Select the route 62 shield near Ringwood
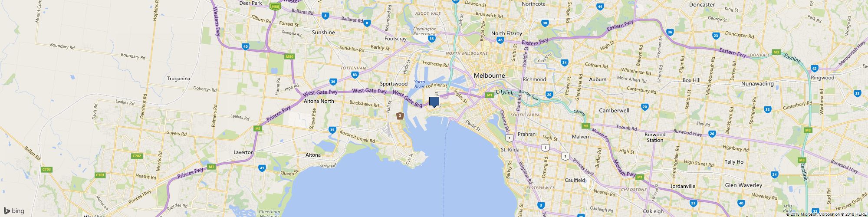Viewport: 868px width, 217px height. tap(814, 69)
